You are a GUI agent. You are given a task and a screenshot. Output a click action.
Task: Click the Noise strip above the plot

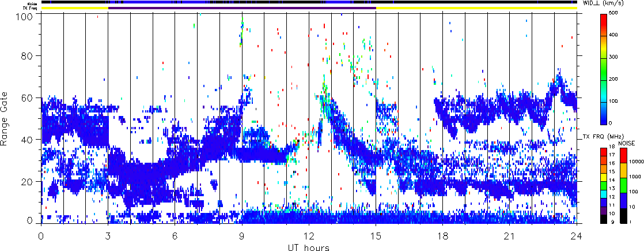point(309,2)
